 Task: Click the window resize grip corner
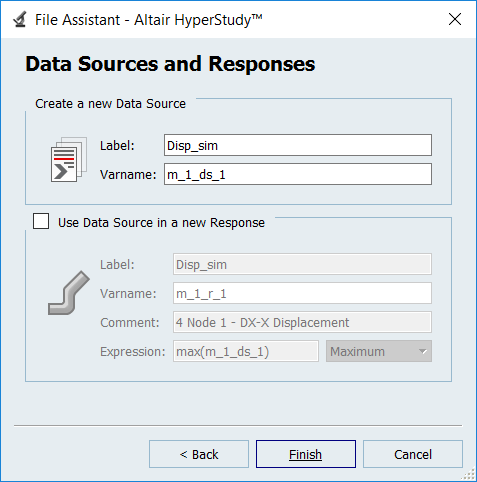470,474
